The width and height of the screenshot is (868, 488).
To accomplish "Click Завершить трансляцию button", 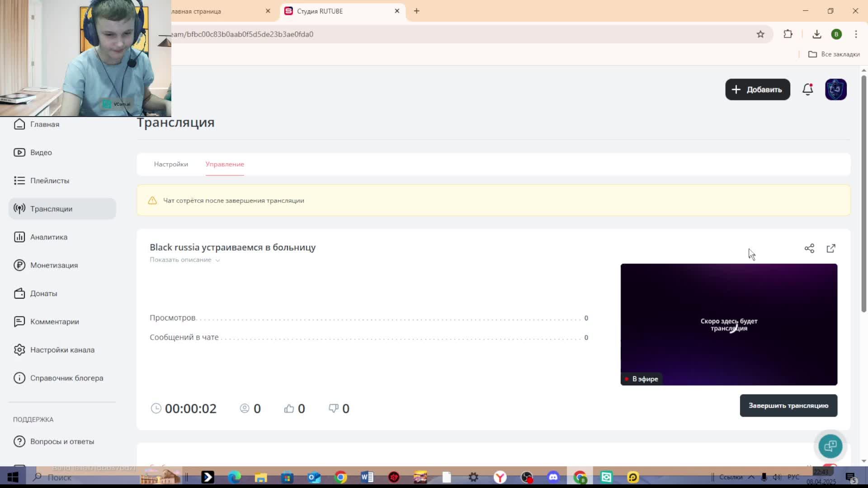I will point(788,406).
